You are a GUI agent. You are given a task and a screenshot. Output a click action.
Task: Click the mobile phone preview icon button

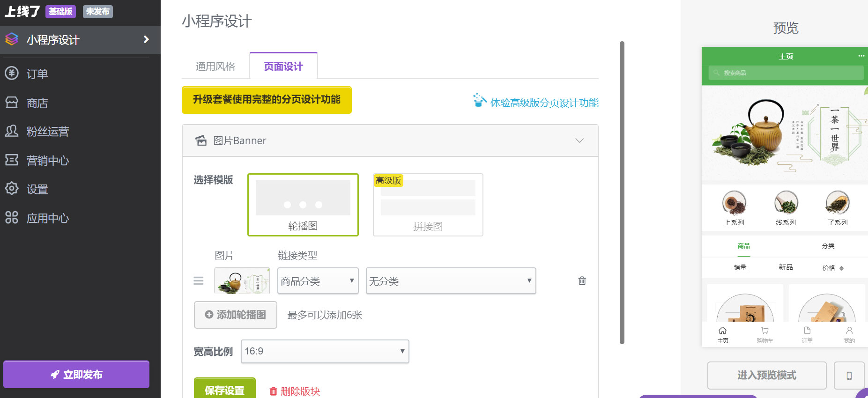tap(849, 375)
